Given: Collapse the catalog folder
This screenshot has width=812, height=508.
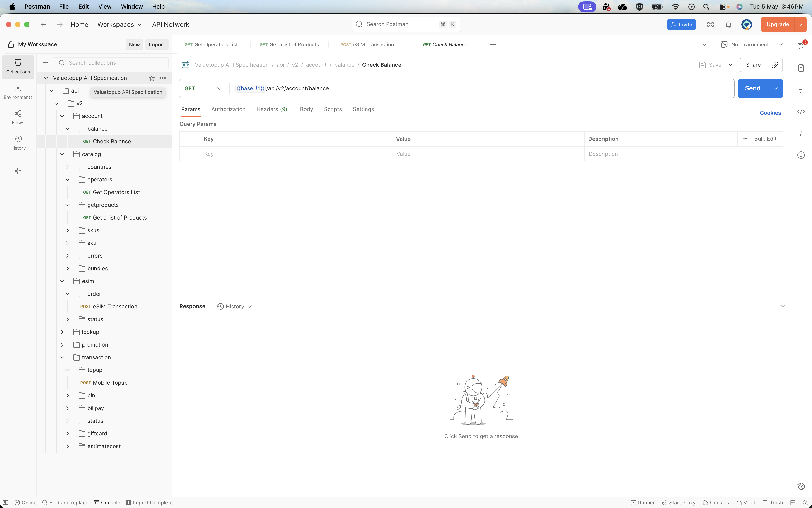Looking at the screenshot, I should tap(62, 154).
